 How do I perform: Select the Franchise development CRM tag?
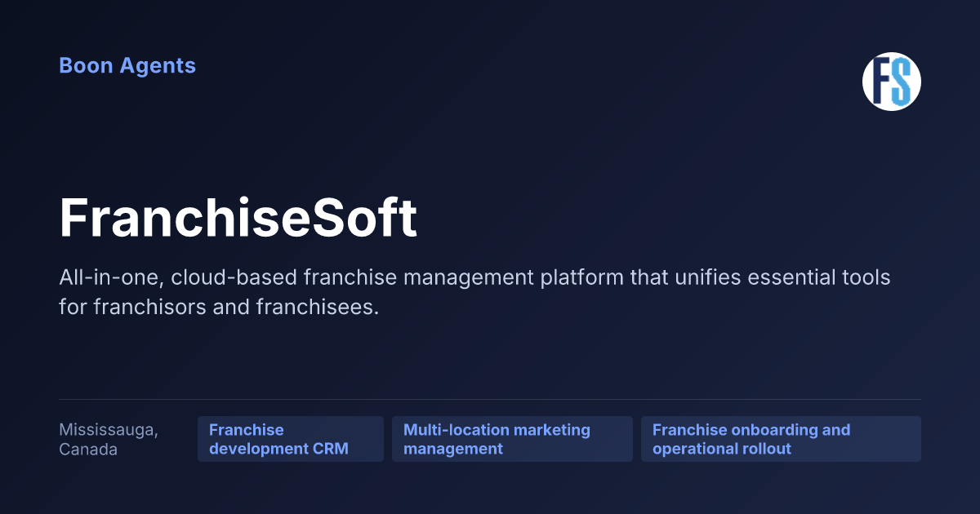pos(291,439)
